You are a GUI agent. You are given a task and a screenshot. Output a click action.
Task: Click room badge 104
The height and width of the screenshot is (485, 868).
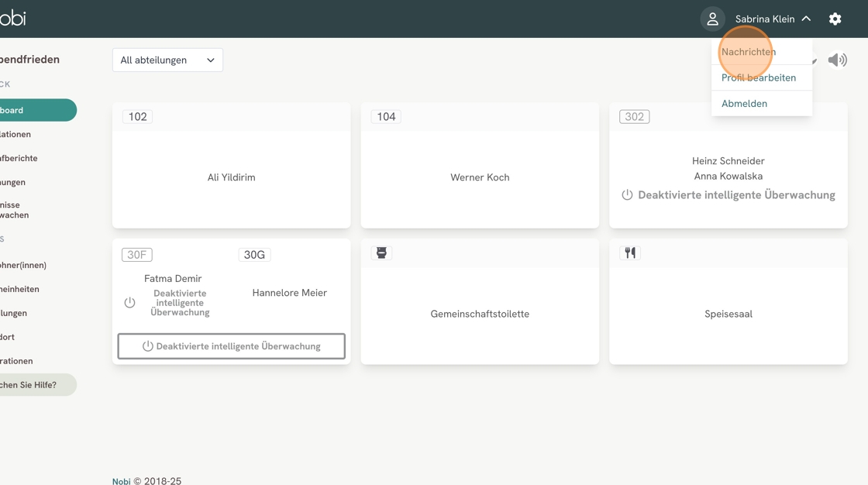click(x=386, y=117)
